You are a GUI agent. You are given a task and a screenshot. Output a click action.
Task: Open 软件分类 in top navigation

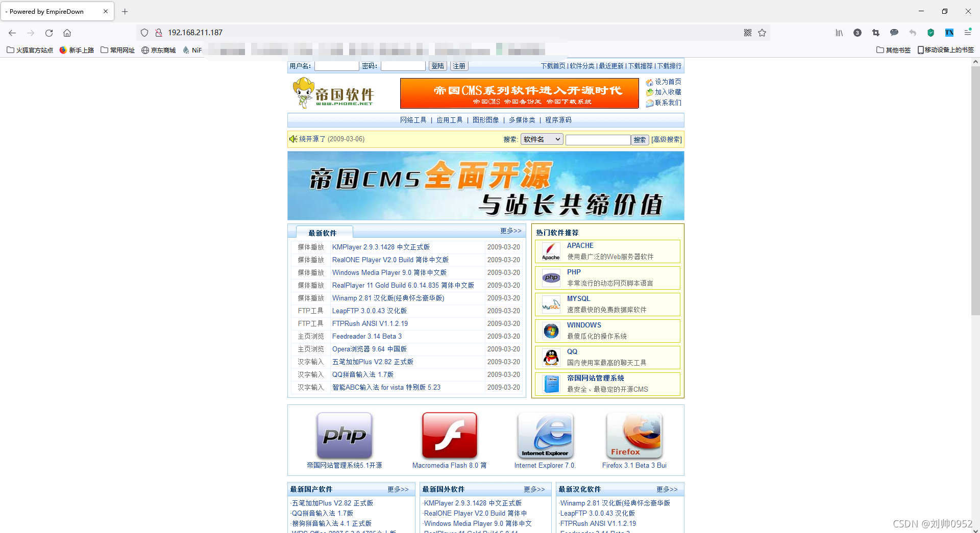[x=582, y=66]
